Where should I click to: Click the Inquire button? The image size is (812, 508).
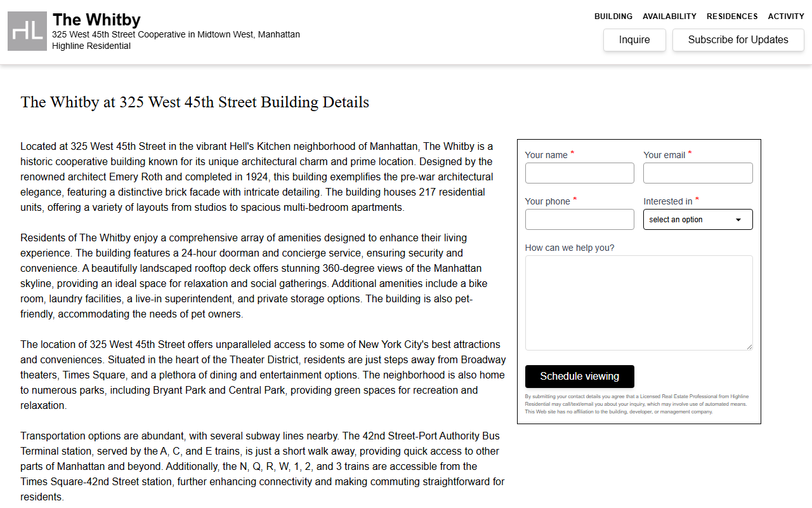tap(634, 40)
